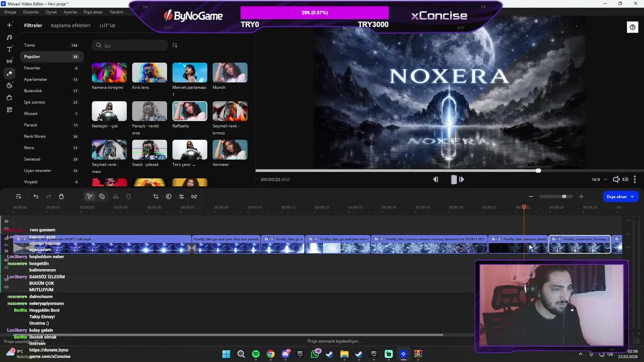
Task: Open Google Chrome from the taskbar
Action: [x=271, y=354]
